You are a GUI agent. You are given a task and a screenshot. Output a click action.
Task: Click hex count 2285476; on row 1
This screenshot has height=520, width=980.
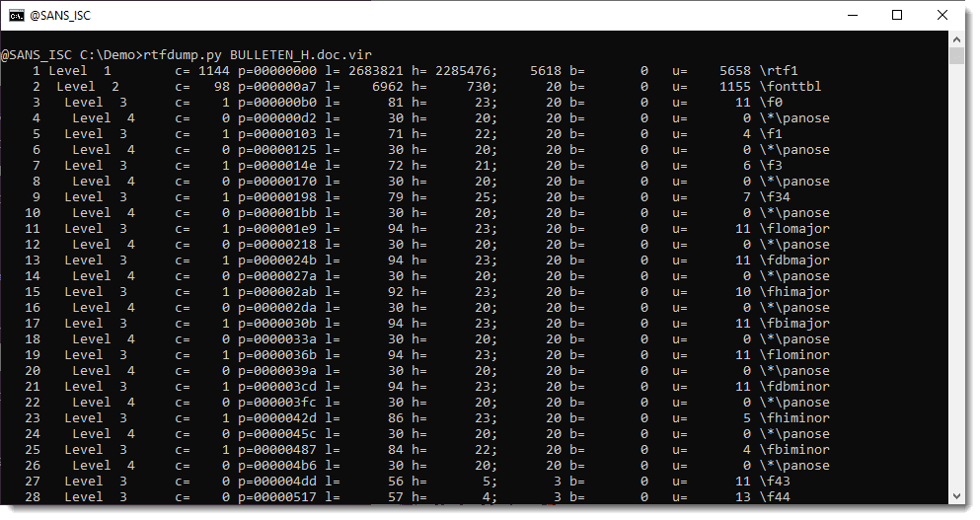click(x=466, y=71)
